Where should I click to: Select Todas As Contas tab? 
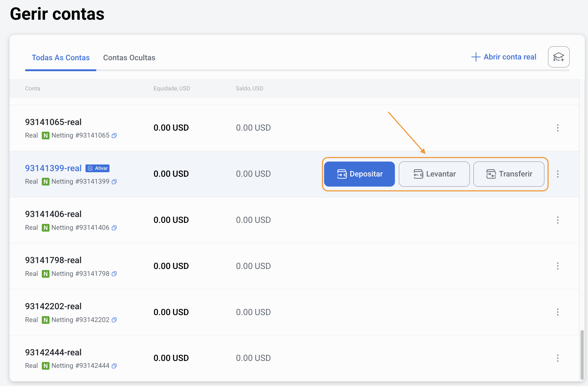61,58
